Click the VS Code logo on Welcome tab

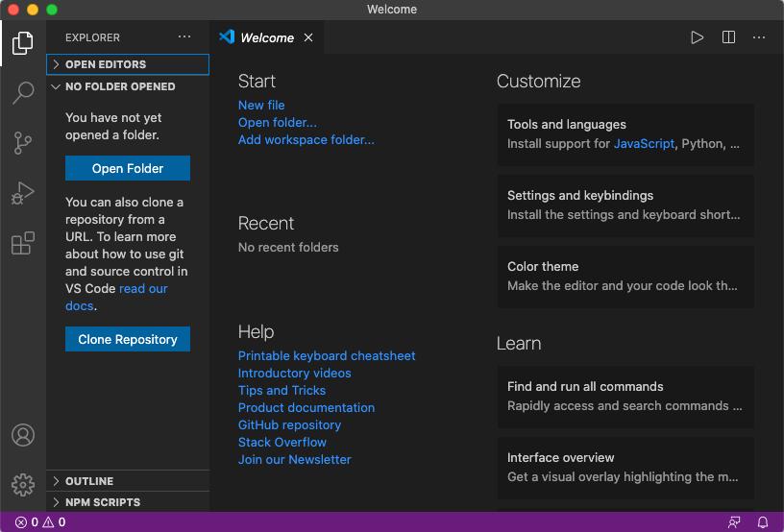pyautogui.click(x=227, y=36)
